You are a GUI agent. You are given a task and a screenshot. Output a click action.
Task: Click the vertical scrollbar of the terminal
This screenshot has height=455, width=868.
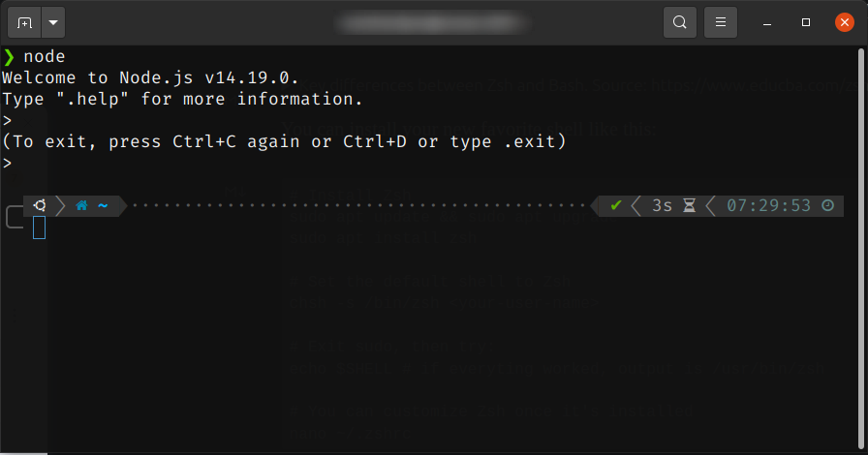[x=861, y=250]
